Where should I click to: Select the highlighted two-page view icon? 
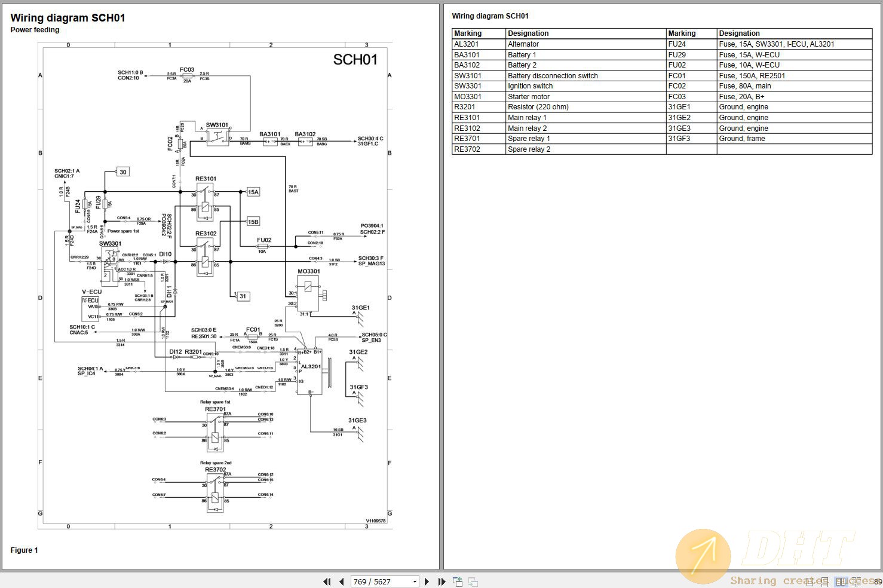841,581
